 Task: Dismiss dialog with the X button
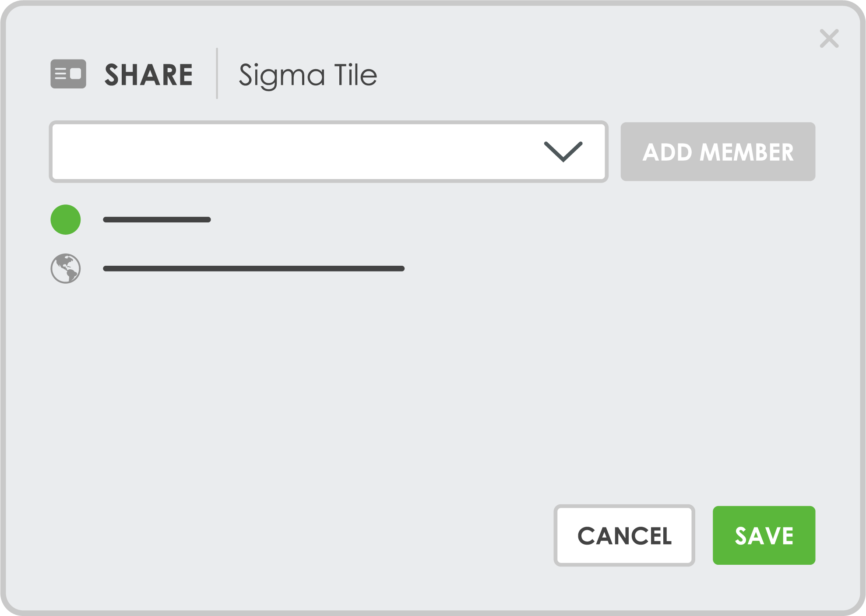pyautogui.click(x=829, y=39)
